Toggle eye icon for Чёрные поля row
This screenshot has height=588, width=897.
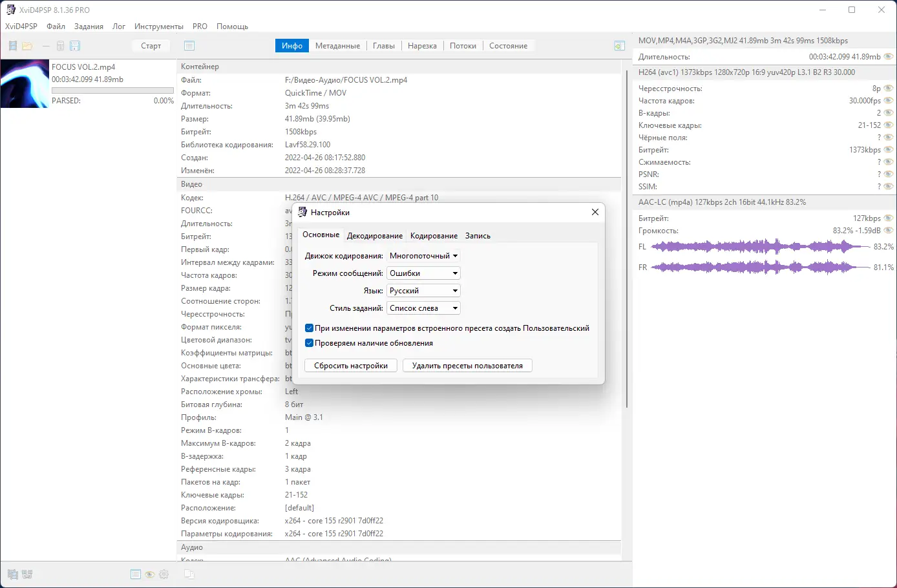(889, 138)
